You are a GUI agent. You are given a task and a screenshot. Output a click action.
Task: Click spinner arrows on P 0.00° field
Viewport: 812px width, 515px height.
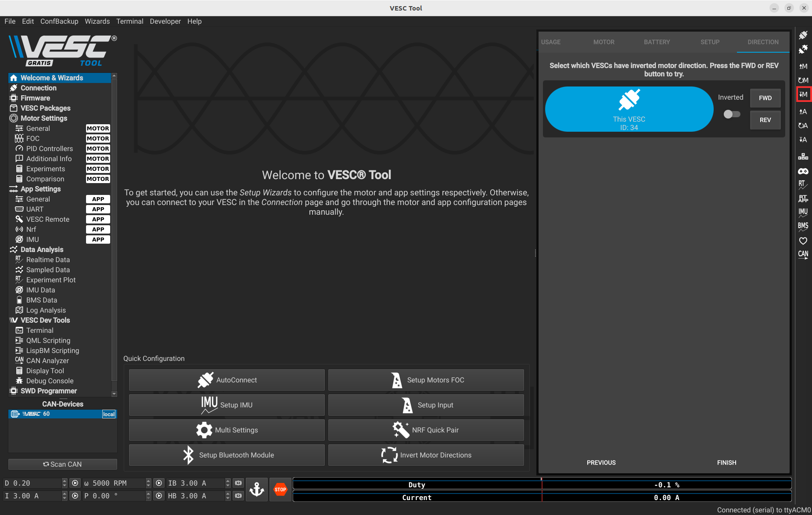tap(148, 496)
